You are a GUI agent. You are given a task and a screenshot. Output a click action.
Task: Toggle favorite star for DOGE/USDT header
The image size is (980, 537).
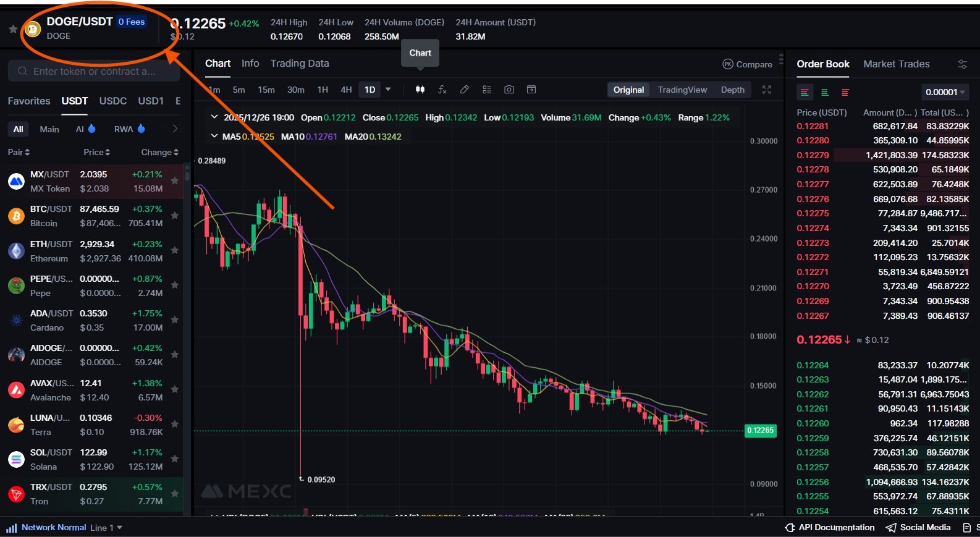[x=12, y=29]
